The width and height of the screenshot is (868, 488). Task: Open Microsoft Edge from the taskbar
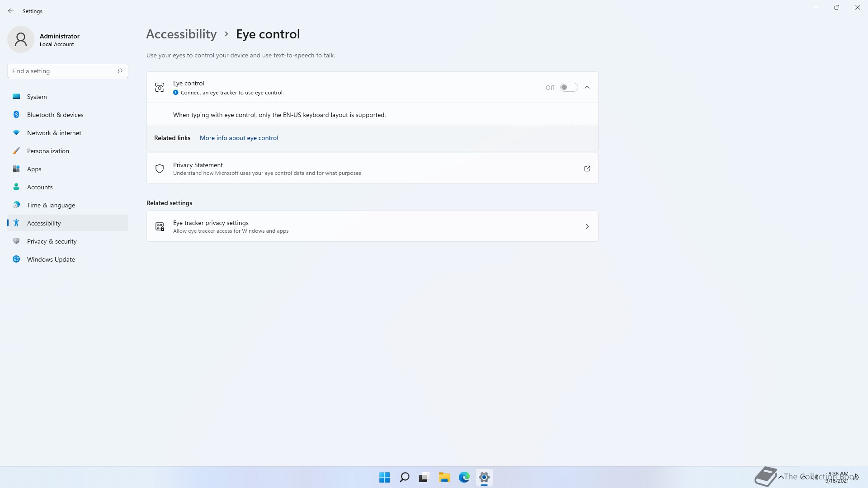464,477
